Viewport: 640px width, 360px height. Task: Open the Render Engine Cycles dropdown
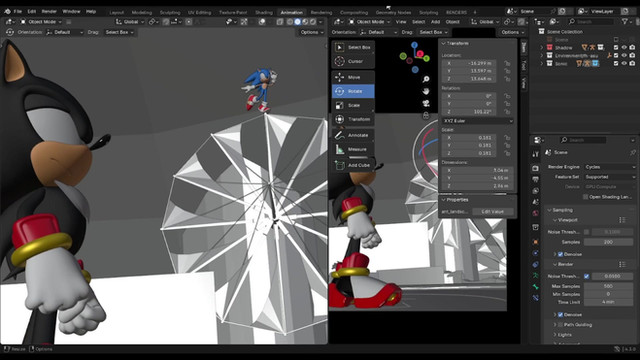[610, 167]
